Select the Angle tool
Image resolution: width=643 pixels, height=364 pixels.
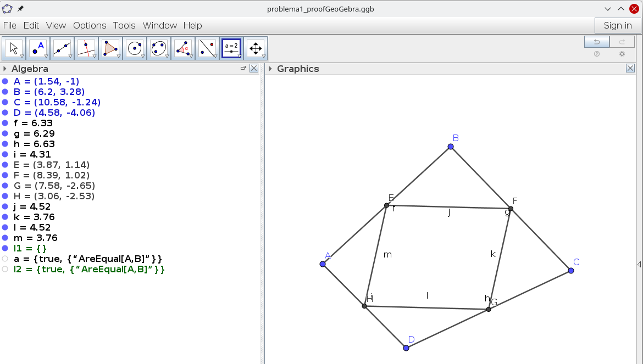[183, 48]
